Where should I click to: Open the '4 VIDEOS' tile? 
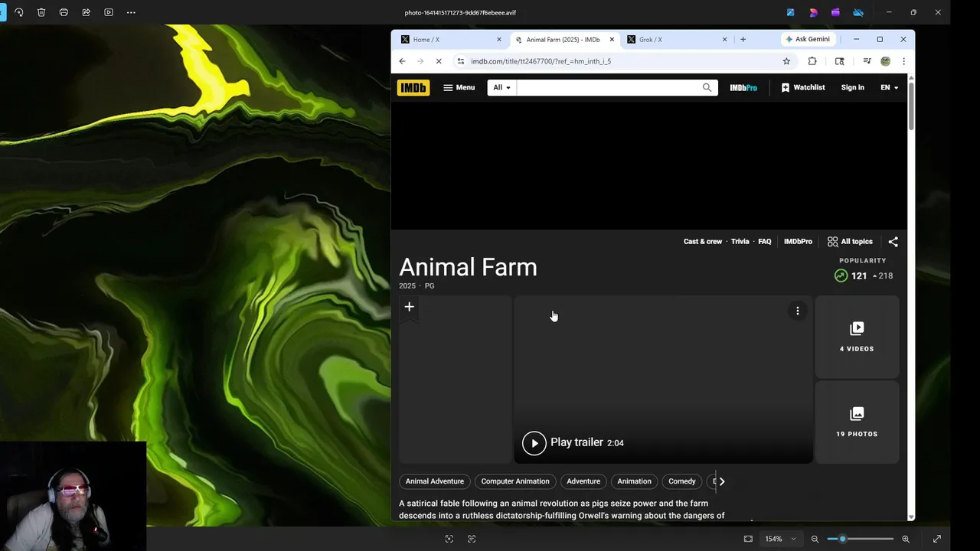[857, 337]
